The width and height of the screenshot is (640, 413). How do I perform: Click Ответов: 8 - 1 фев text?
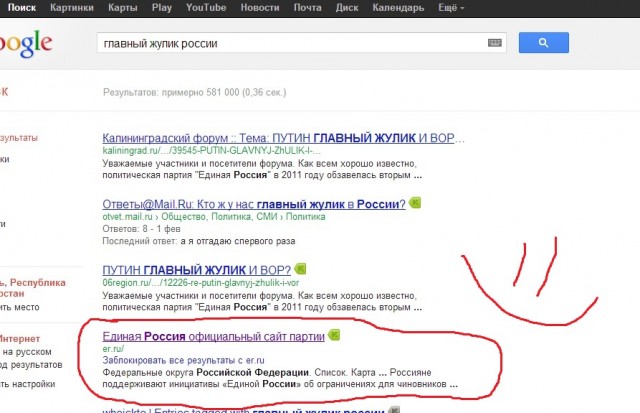point(141,229)
